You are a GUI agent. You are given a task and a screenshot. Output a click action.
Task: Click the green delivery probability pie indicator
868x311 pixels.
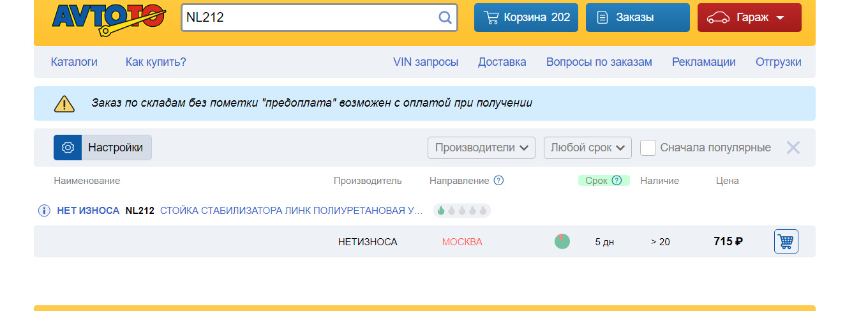point(562,241)
